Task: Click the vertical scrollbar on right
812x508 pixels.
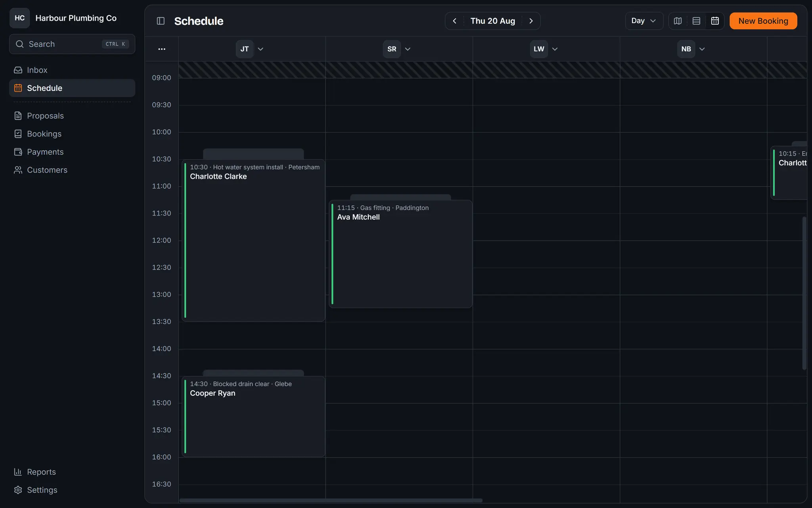Action: (804, 293)
